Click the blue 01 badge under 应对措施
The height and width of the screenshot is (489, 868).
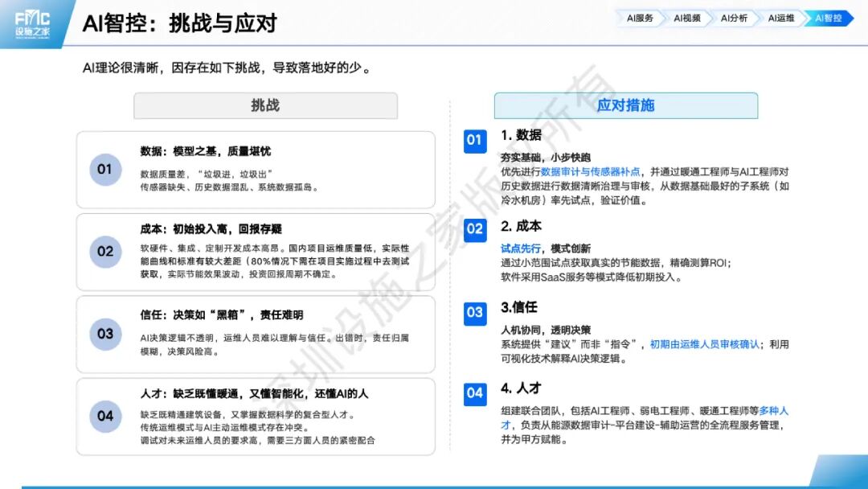click(x=473, y=142)
